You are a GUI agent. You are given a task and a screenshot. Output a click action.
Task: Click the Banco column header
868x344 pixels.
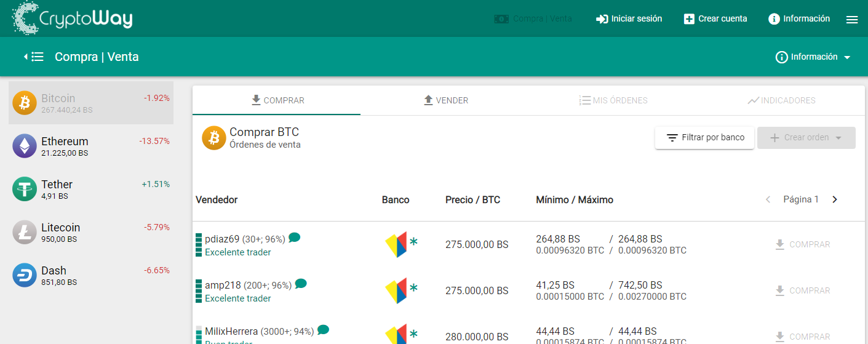(396, 200)
